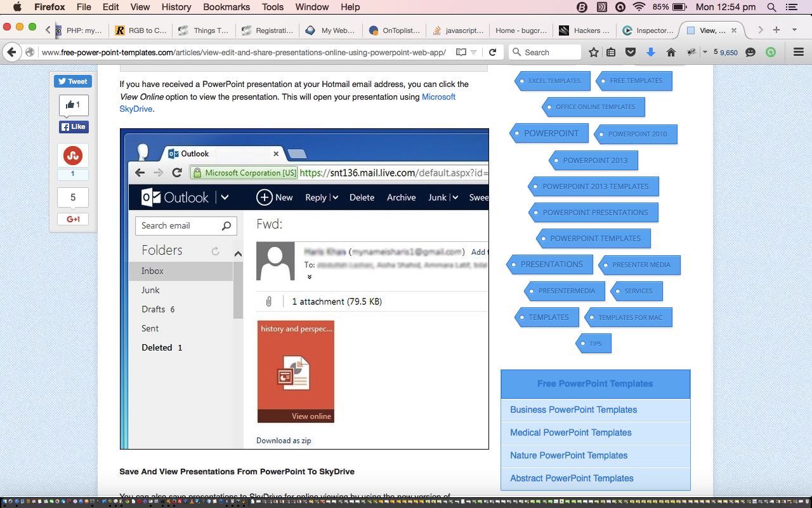Click the green circular extension icon
812x508 pixels.
tap(771, 52)
